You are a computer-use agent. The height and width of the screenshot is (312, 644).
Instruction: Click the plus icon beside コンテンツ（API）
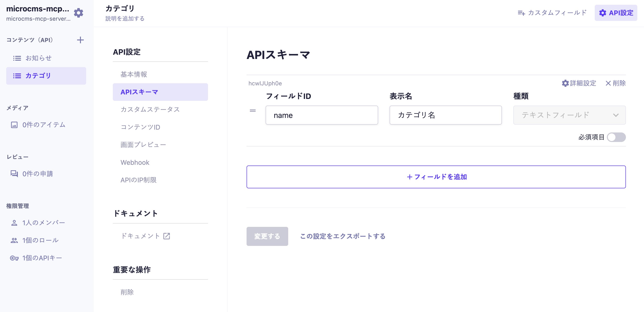[x=80, y=40]
